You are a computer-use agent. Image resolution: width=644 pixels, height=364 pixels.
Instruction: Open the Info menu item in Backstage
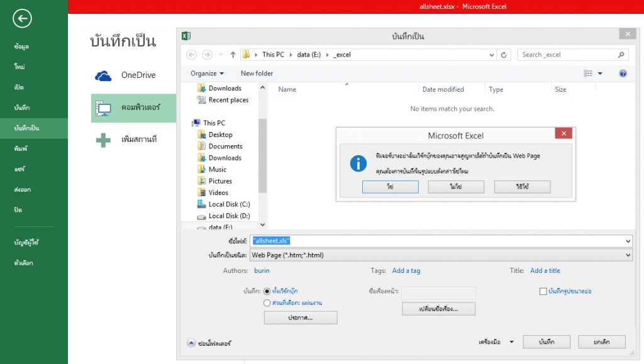[x=21, y=47]
